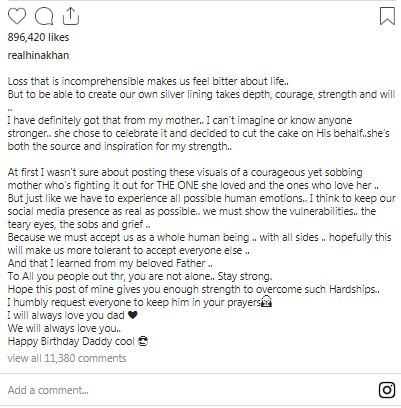
Task: Click the 'Hope this post of mine' line
Action: pyautogui.click(x=193, y=289)
